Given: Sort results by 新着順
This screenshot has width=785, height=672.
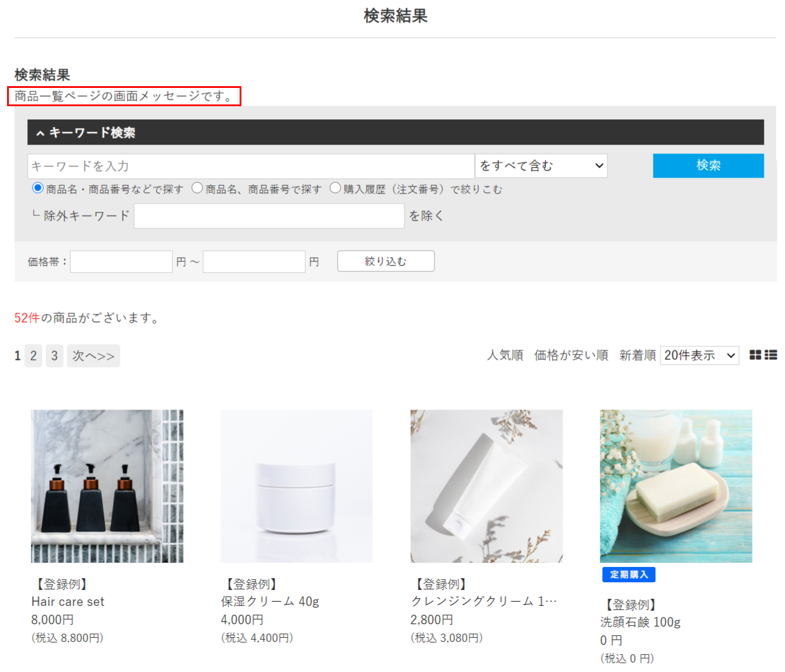Looking at the screenshot, I should point(637,355).
